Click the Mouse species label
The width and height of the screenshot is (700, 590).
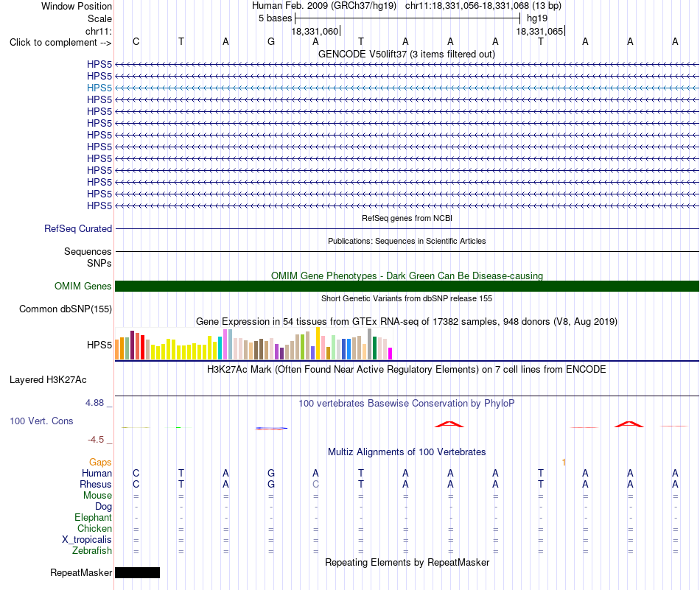(x=97, y=496)
